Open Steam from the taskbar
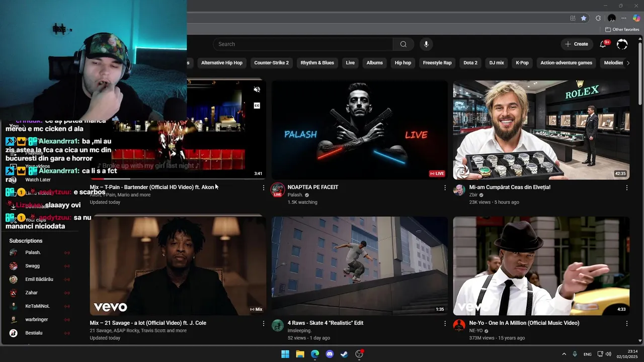 pos(344,354)
